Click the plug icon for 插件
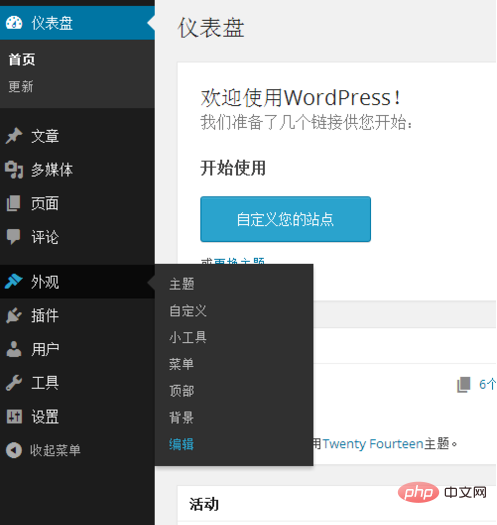Viewport: 497px width, 525px height. [x=14, y=315]
